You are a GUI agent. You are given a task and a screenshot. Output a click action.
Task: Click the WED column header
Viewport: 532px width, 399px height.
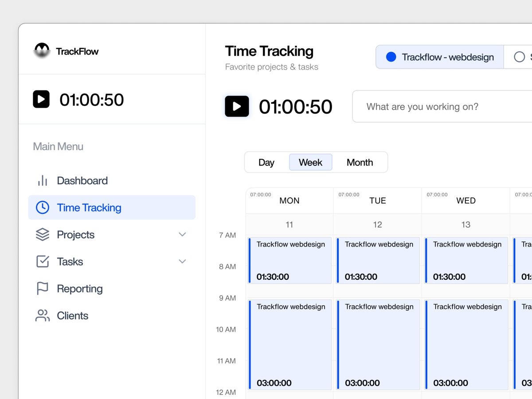coord(466,200)
